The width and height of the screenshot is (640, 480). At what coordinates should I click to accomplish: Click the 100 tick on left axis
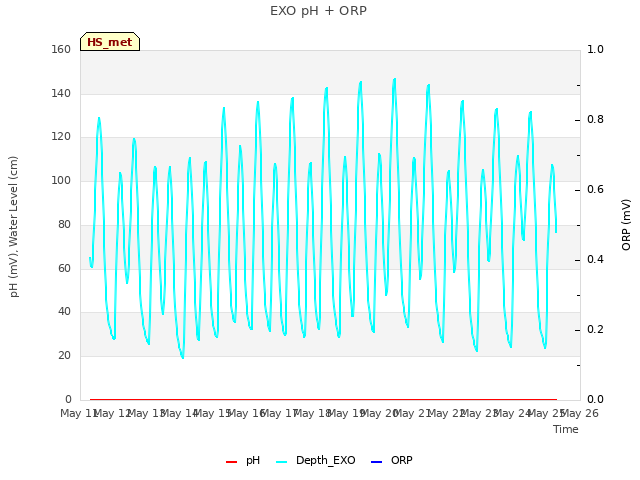(61, 180)
